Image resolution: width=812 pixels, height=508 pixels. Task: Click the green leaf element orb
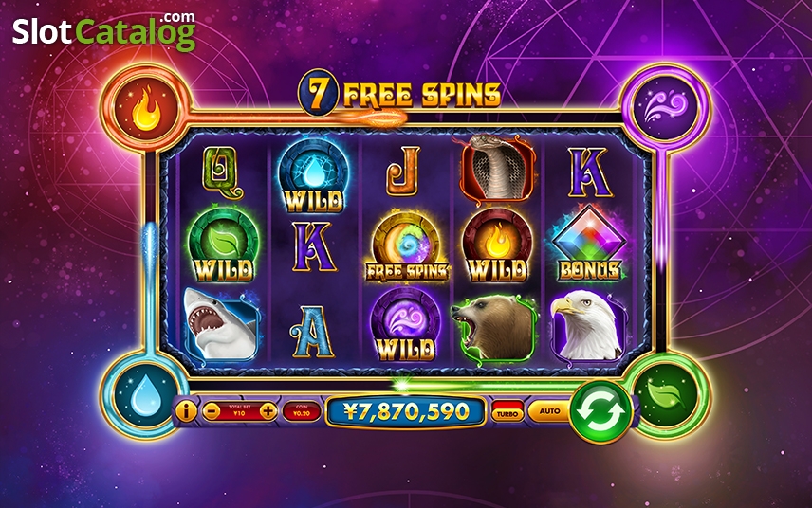pyautogui.click(x=667, y=396)
